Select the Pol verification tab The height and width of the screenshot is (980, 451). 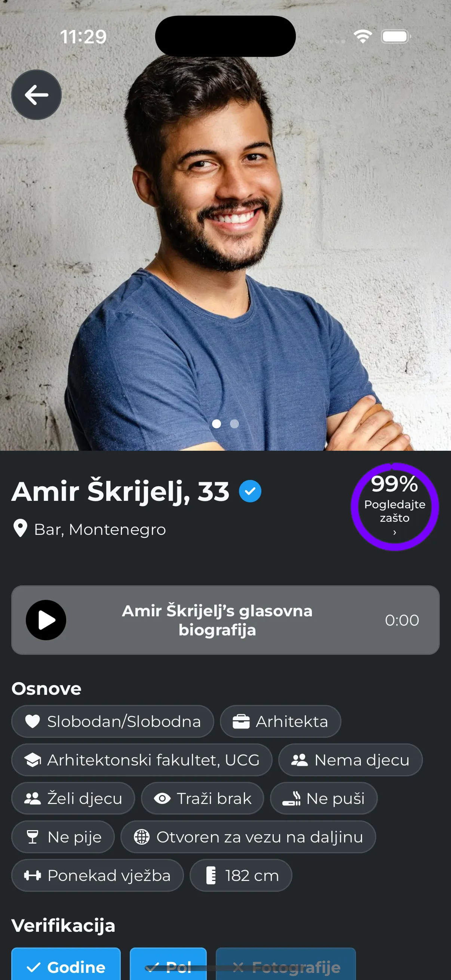tap(168, 964)
